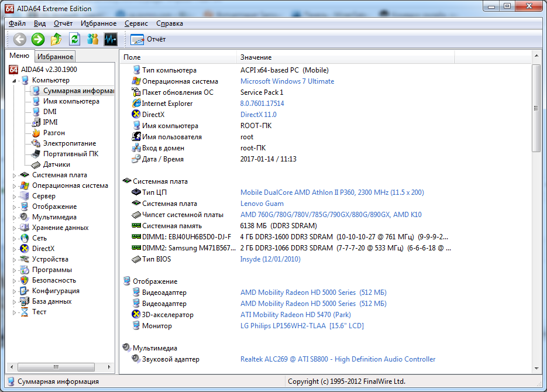Click the 3D-акселератор row icon
The height and width of the screenshot is (392, 547).
tap(136, 314)
